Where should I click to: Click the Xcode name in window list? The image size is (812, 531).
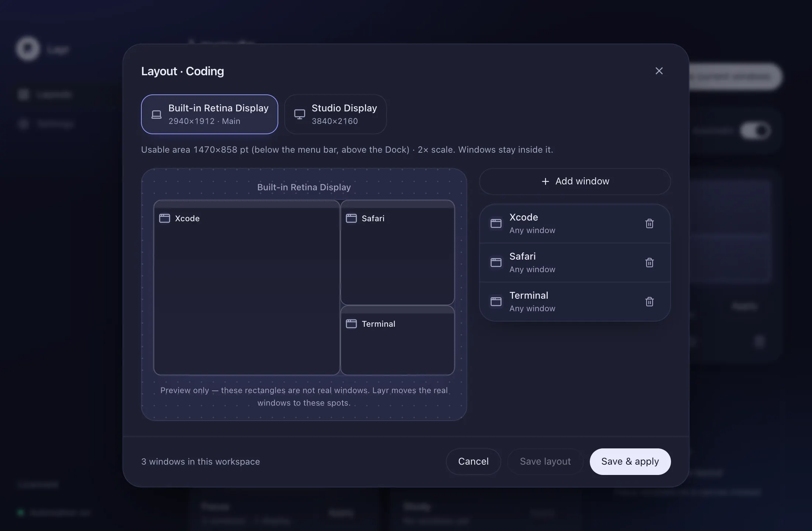(x=523, y=217)
